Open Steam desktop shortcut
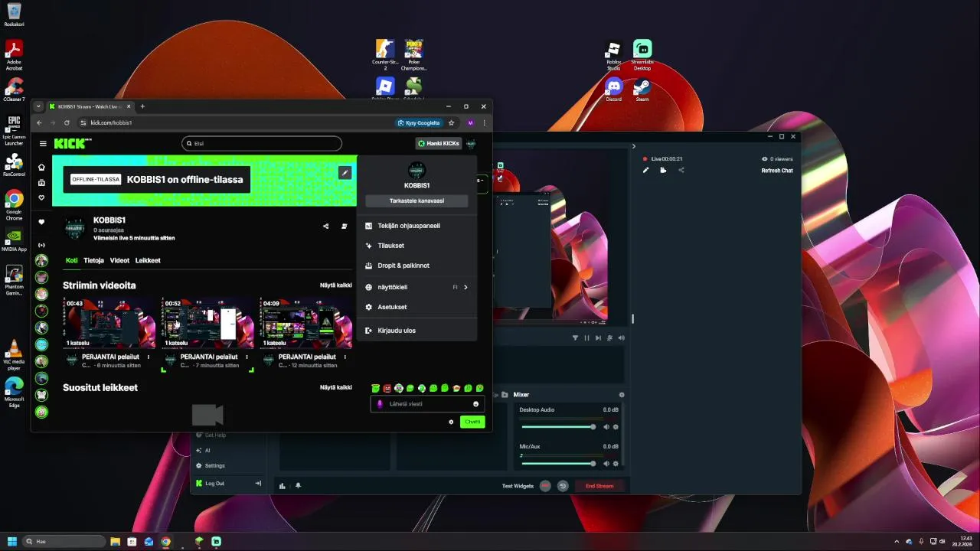Image resolution: width=980 pixels, height=551 pixels. point(642,90)
